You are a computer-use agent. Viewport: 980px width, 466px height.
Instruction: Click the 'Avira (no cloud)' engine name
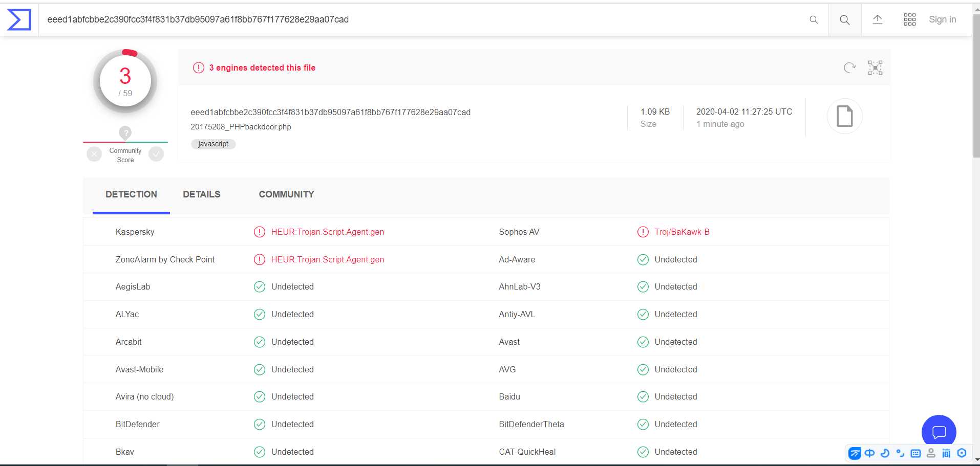(144, 396)
